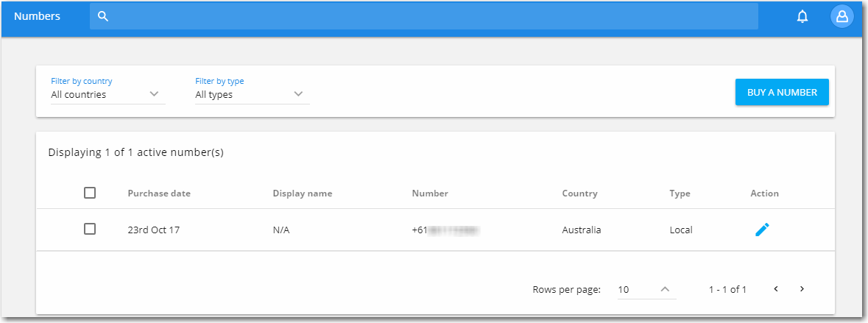This screenshot has height=323, width=868.
Task: Click the Type column header
Action: coord(680,194)
